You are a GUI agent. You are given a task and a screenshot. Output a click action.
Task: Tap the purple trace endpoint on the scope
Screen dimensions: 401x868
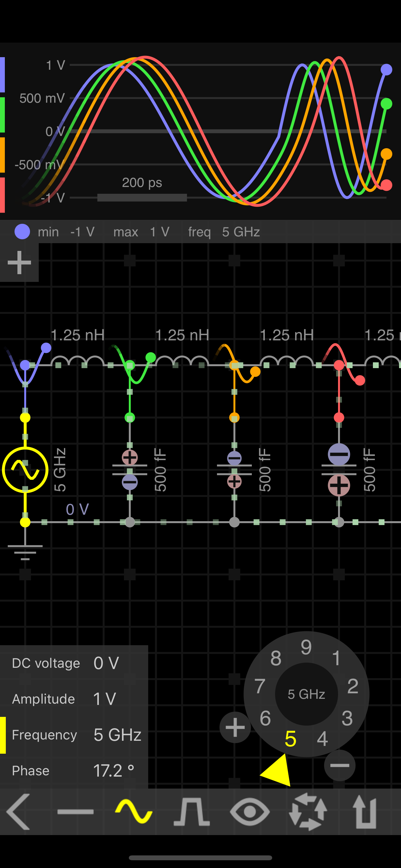(x=386, y=70)
